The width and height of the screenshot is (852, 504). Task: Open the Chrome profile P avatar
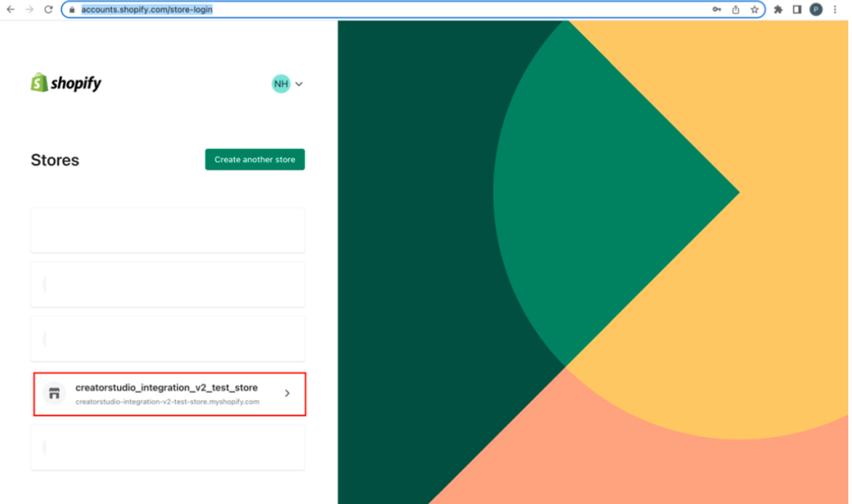click(816, 9)
